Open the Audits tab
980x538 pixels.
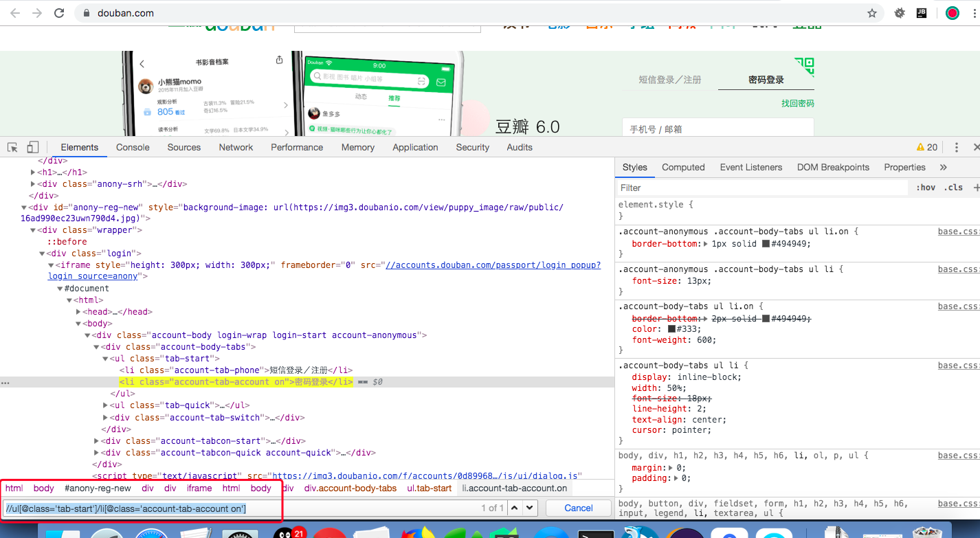coord(520,147)
